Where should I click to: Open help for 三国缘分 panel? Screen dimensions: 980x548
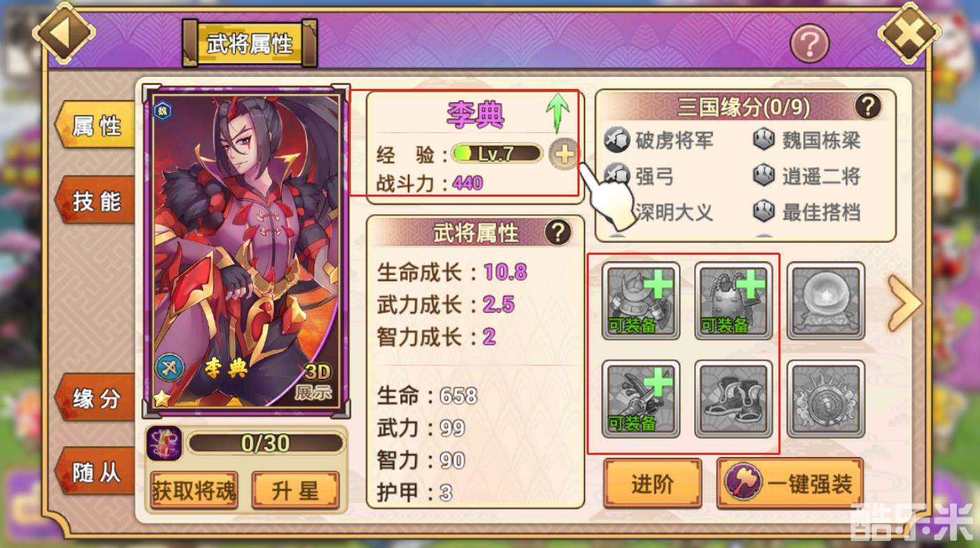(x=868, y=107)
